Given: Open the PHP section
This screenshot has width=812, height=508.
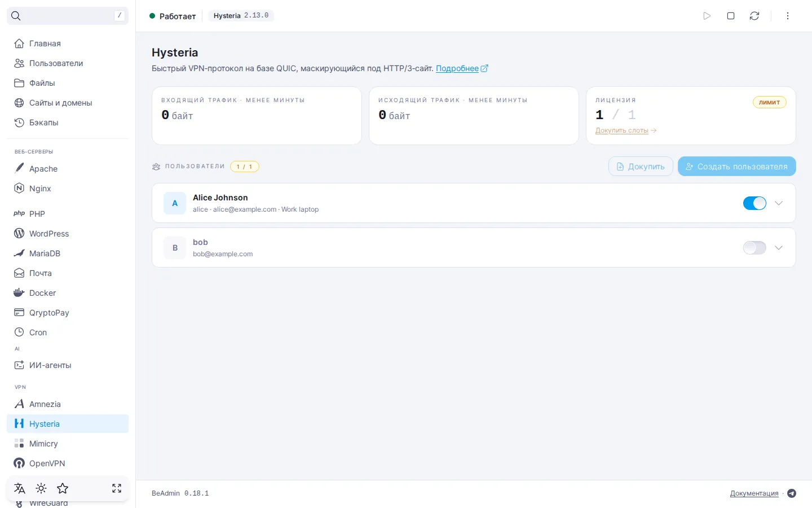Looking at the screenshot, I should [68, 213].
